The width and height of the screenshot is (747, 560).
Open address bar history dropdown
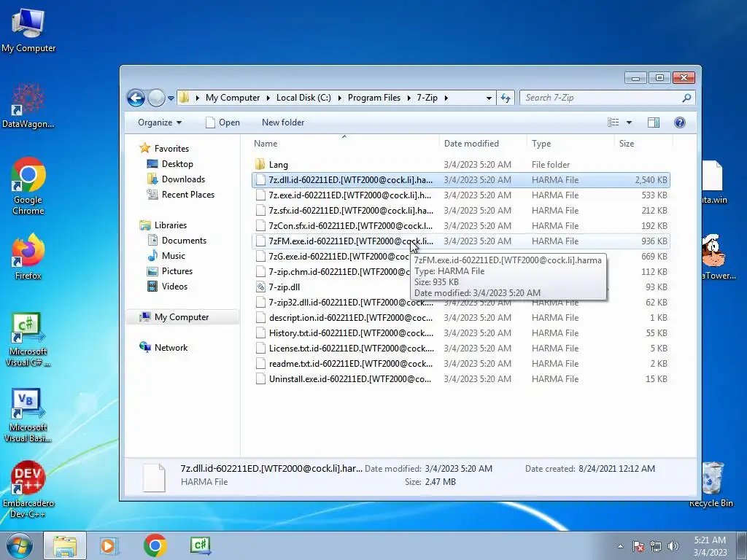(489, 98)
